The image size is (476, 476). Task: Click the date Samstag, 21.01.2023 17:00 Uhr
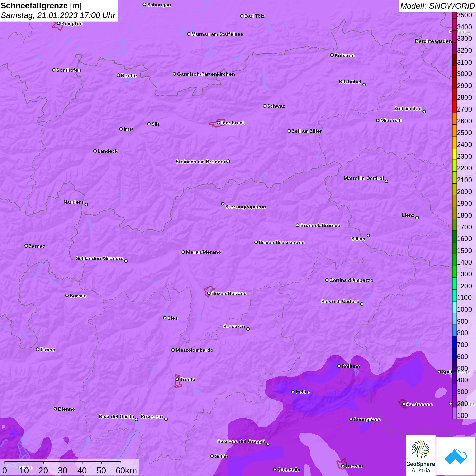click(x=58, y=15)
